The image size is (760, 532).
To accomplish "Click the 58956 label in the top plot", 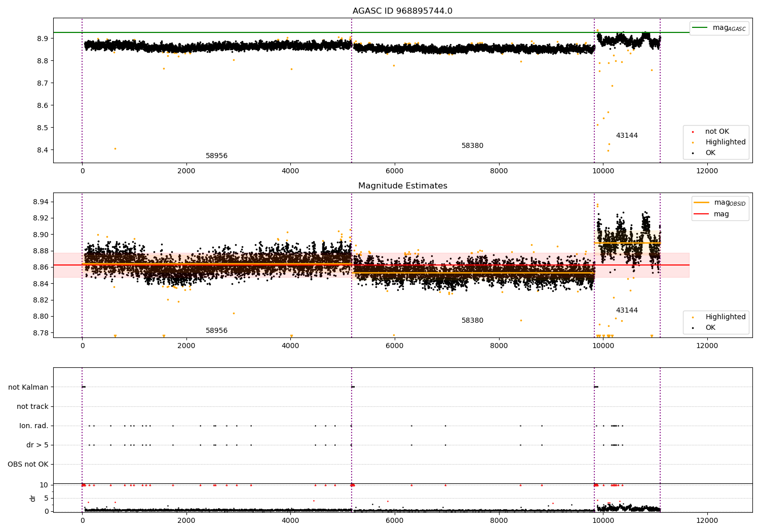I will coord(216,156).
